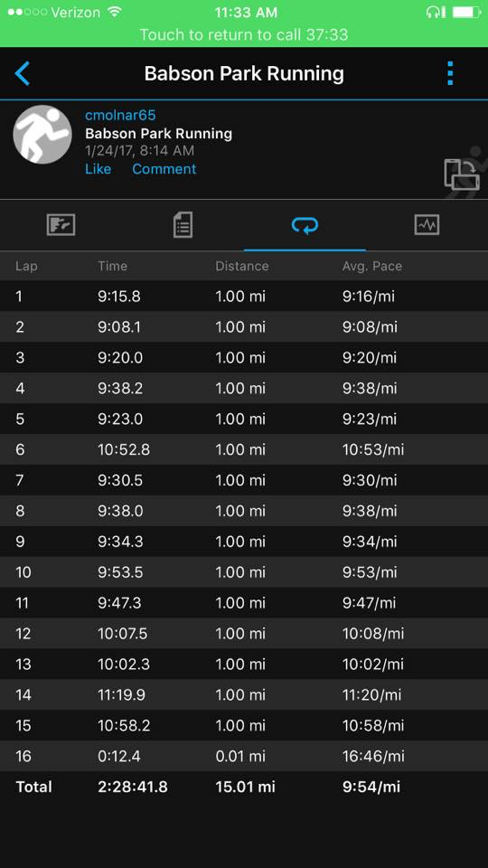Screen dimensions: 488x868
Task: Tap the runner profile avatar
Action: (42, 135)
